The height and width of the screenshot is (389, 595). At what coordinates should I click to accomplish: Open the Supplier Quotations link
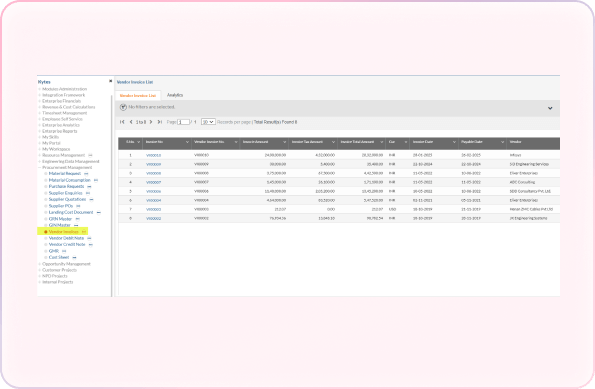pyautogui.click(x=67, y=200)
